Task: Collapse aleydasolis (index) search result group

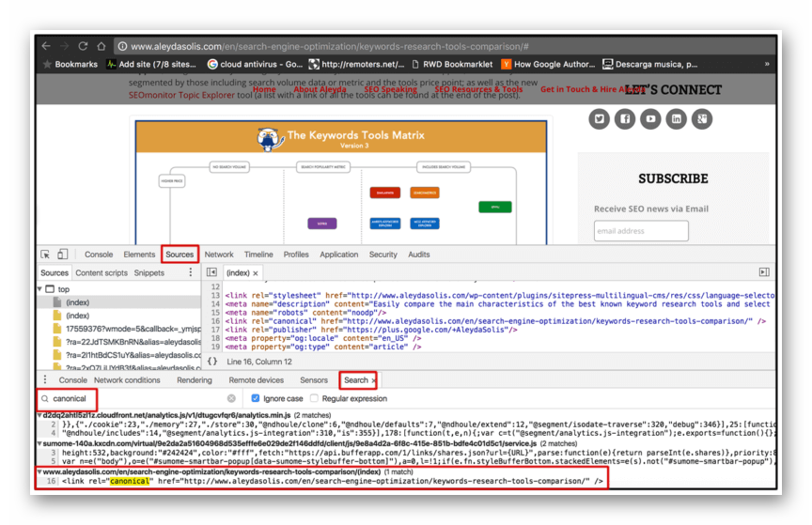Action: tap(39, 471)
